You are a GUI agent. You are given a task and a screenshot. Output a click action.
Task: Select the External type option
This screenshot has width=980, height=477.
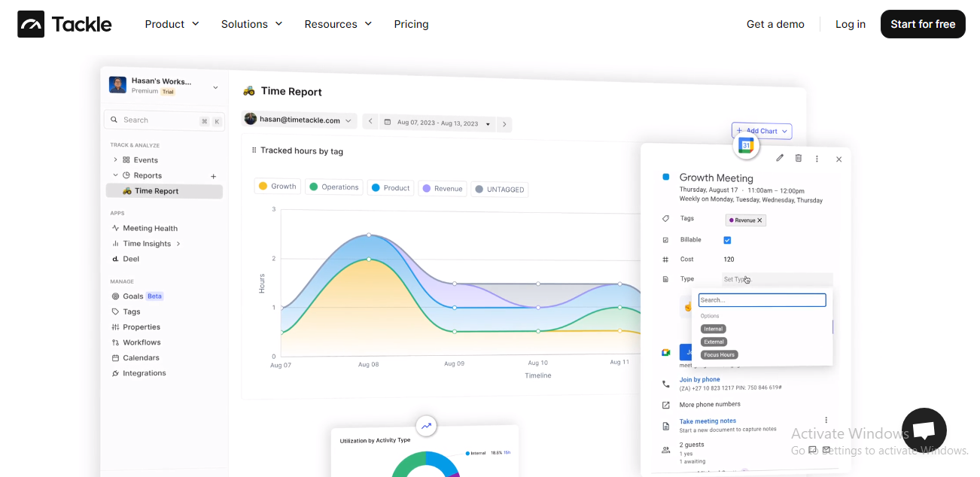click(714, 342)
